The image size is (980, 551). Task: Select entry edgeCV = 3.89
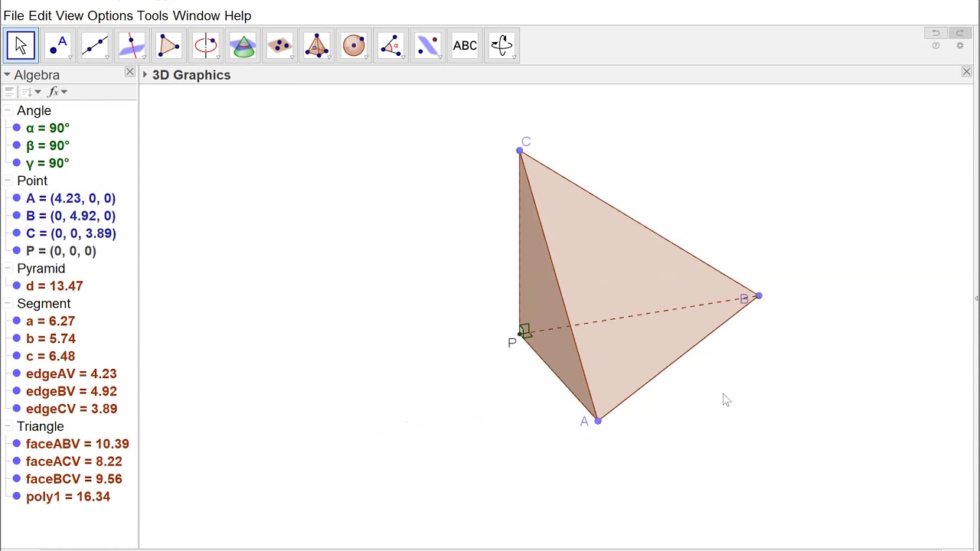71,409
